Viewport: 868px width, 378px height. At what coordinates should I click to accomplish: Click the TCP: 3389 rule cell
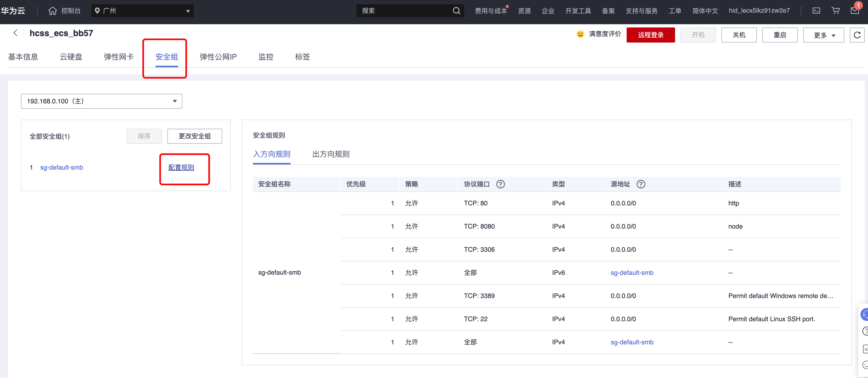479,296
